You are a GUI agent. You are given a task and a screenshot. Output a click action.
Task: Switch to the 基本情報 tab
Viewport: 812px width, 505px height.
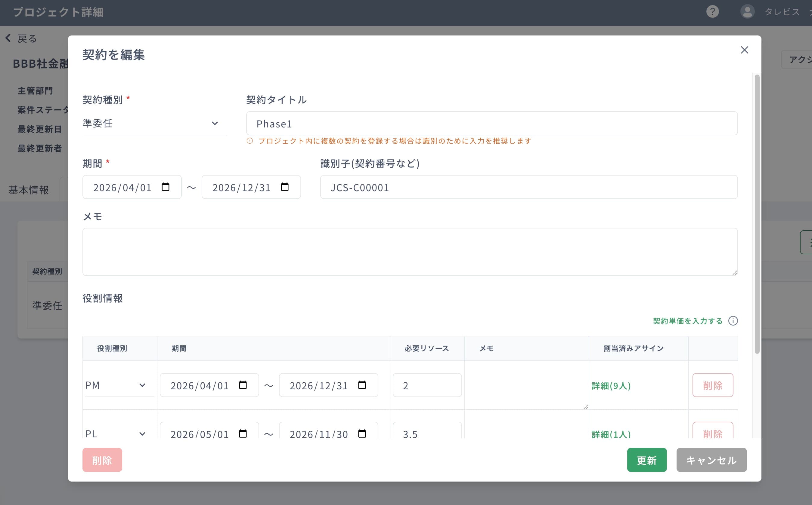pyautogui.click(x=29, y=189)
